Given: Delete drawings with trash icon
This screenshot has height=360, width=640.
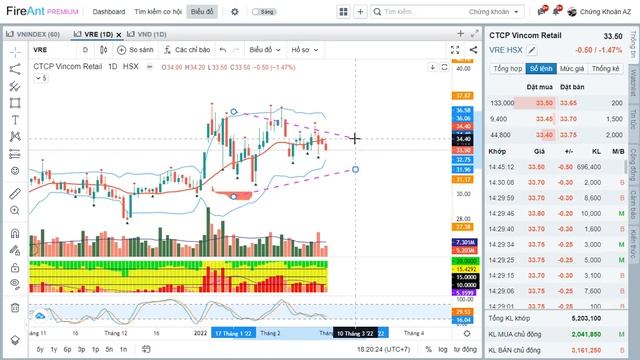Looking at the screenshot, I should pyautogui.click(x=15, y=307).
